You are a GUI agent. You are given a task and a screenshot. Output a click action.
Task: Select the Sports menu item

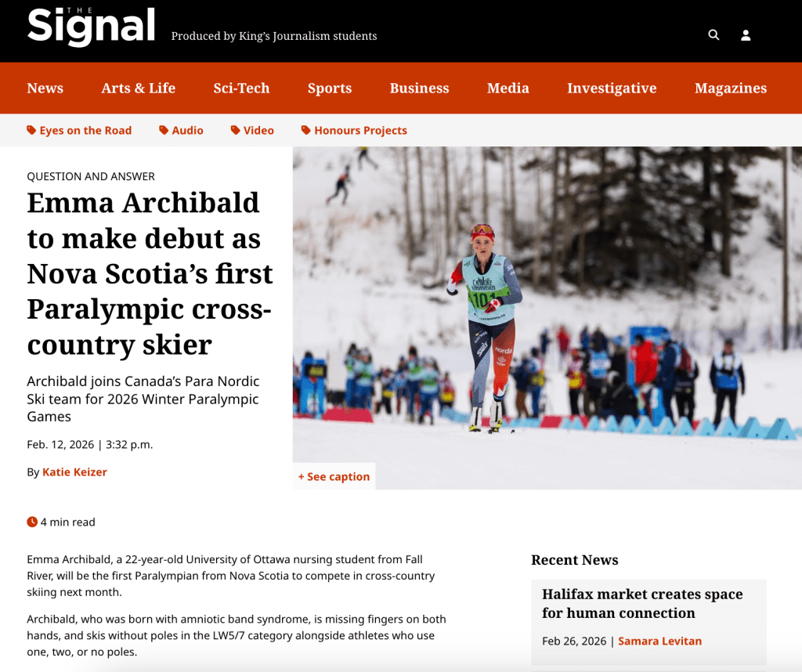pyautogui.click(x=330, y=88)
